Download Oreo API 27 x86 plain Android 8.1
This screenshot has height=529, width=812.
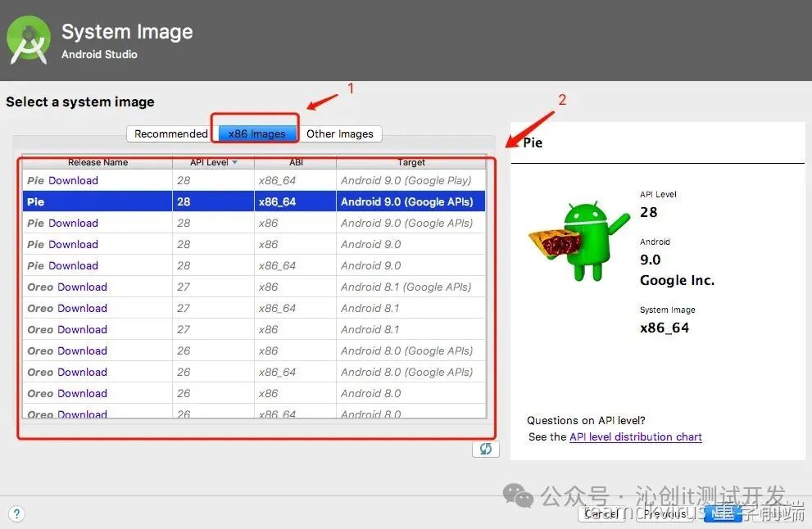82,329
